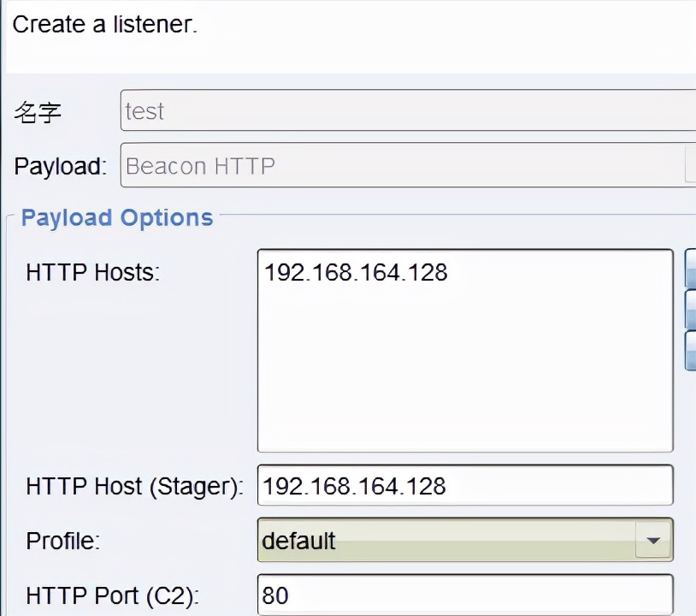Click the top add-host button beside HTTP Hosts
The image size is (696, 616).
[691, 269]
